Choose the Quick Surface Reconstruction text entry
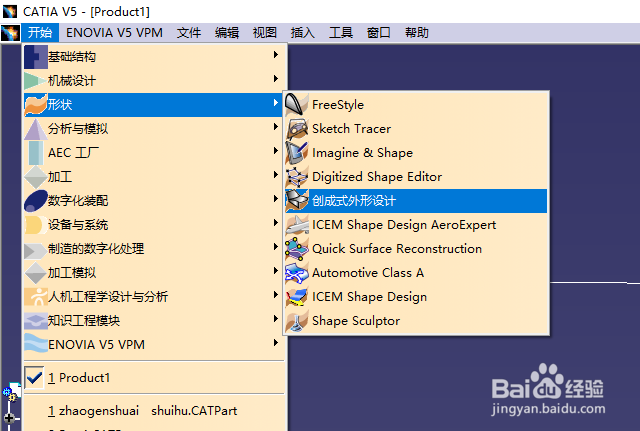 [397, 249]
